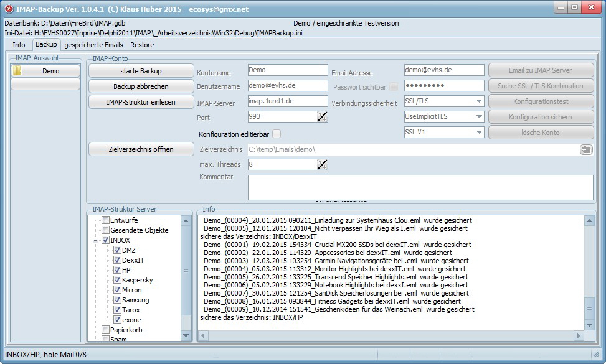Select the Backup tab
The width and height of the screenshot is (606, 364).
tap(46, 44)
